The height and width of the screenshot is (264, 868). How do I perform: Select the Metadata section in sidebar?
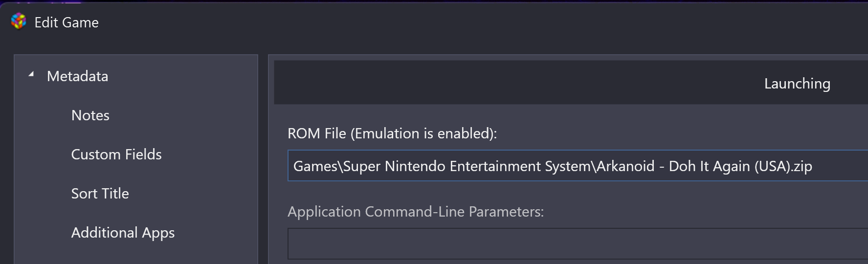(77, 76)
